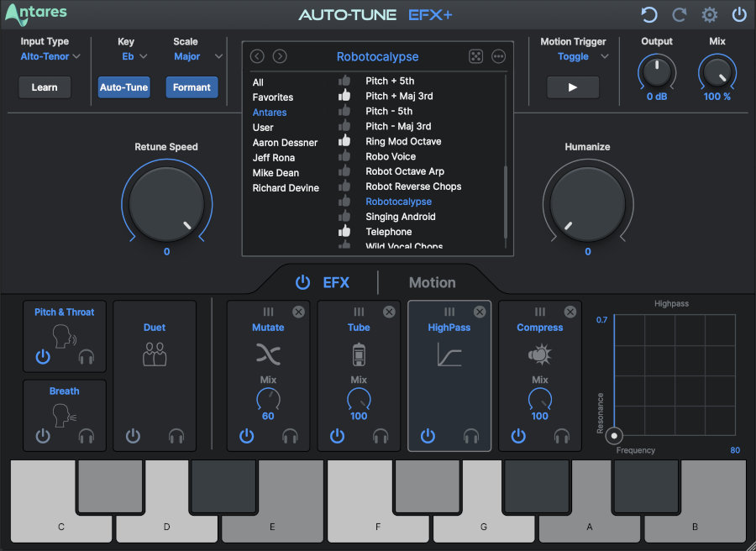The image size is (756, 551).
Task: Click the Learn button
Action: 45,87
